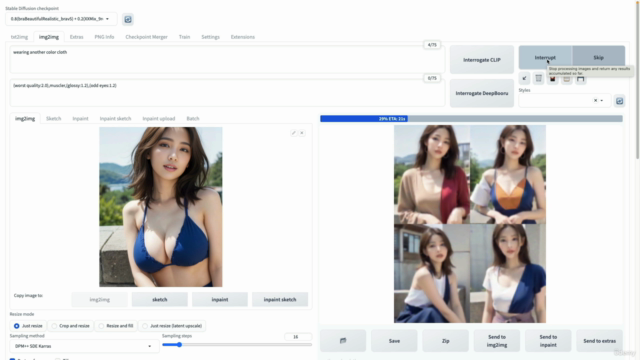
Task: Save the generated images
Action: coord(394,340)
